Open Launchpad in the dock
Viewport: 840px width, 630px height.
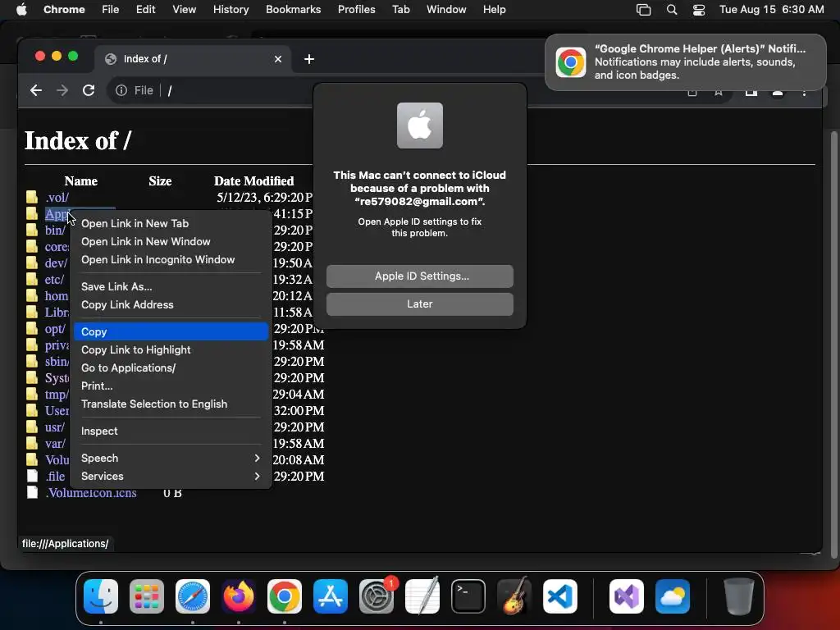coord(147,596)
